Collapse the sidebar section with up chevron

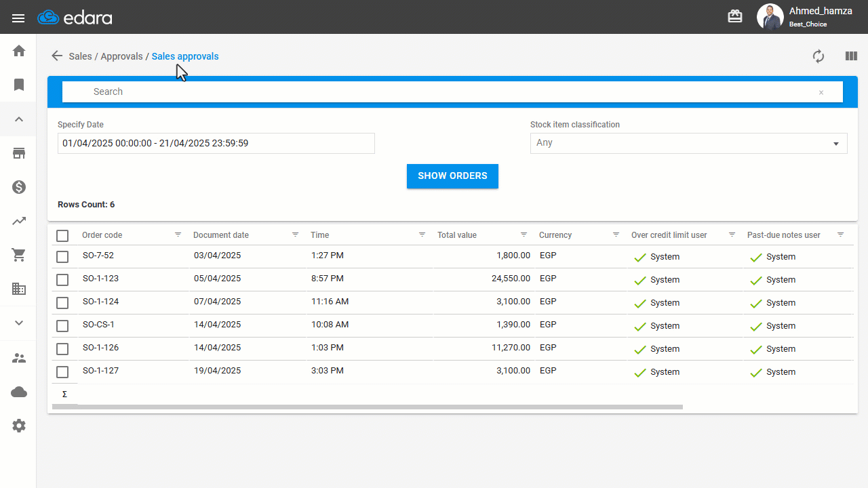[x=19, y=119]
